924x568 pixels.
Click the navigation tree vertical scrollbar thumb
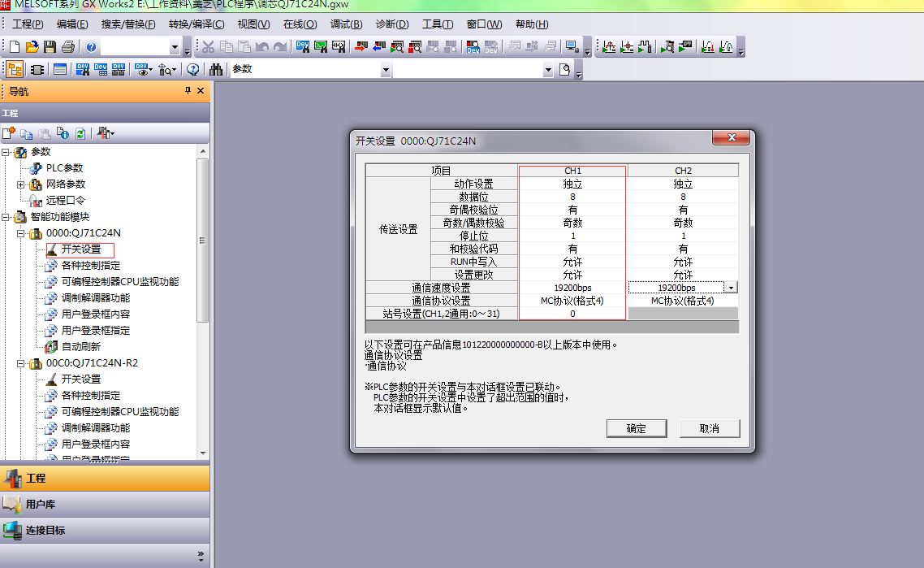point(203,241)
